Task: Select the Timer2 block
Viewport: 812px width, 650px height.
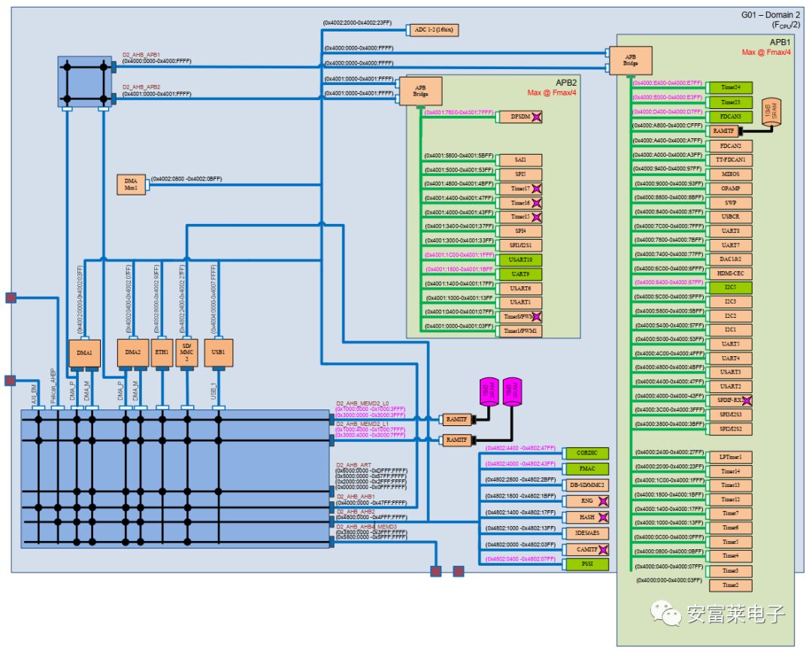Action: [730, 585]
